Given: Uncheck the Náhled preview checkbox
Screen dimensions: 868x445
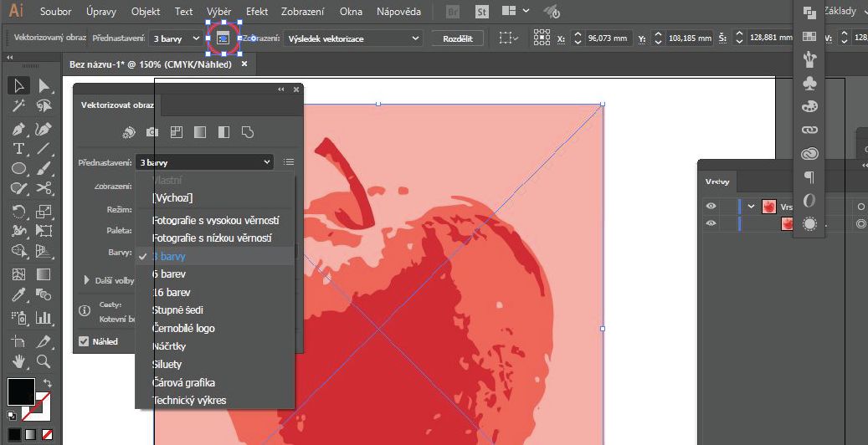Looking at the screenshot, I should tap(84, 341).
